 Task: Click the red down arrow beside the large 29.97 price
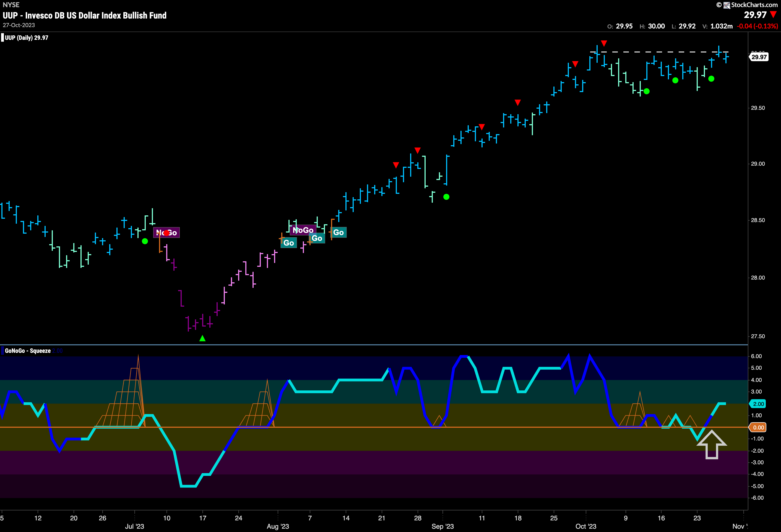pos(773,14)
